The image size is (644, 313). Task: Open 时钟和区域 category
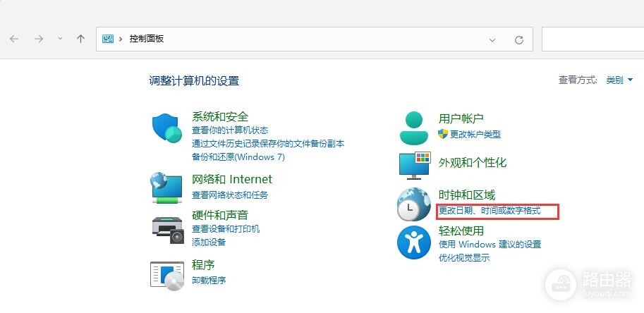[467, 195]
